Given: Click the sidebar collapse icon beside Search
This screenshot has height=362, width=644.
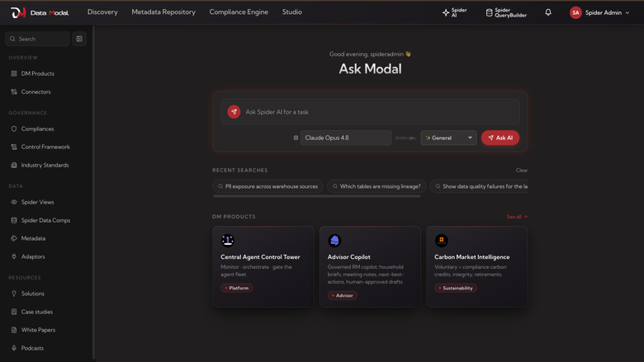Looking at the screenshot, I should (x=79, y=39).
